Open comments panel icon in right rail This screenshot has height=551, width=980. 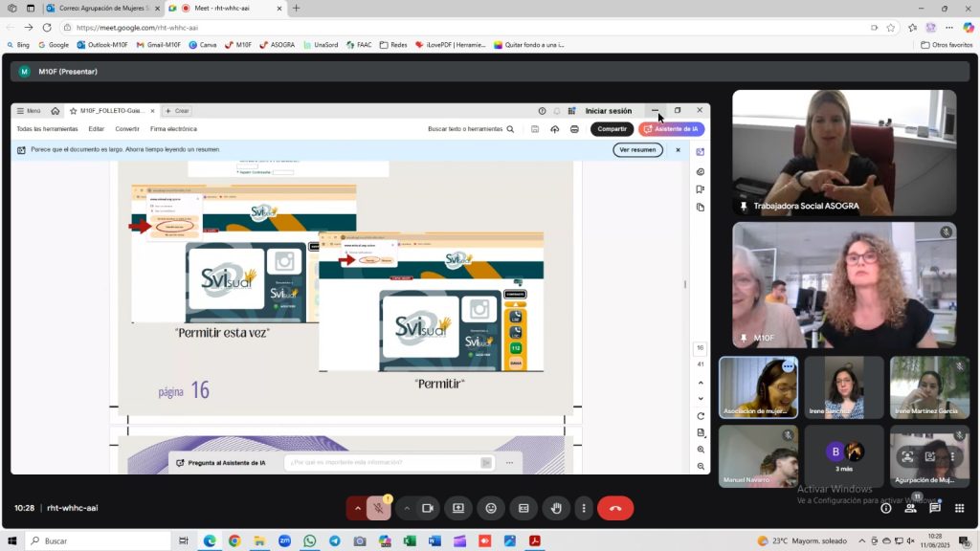click(x=701, y=172)
